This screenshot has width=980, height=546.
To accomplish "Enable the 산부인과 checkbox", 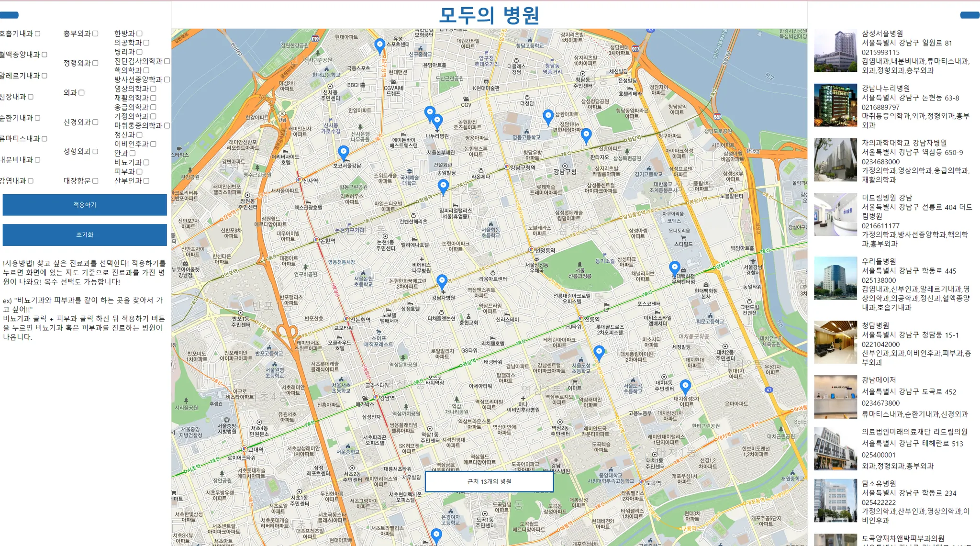I will click(146, 181).
